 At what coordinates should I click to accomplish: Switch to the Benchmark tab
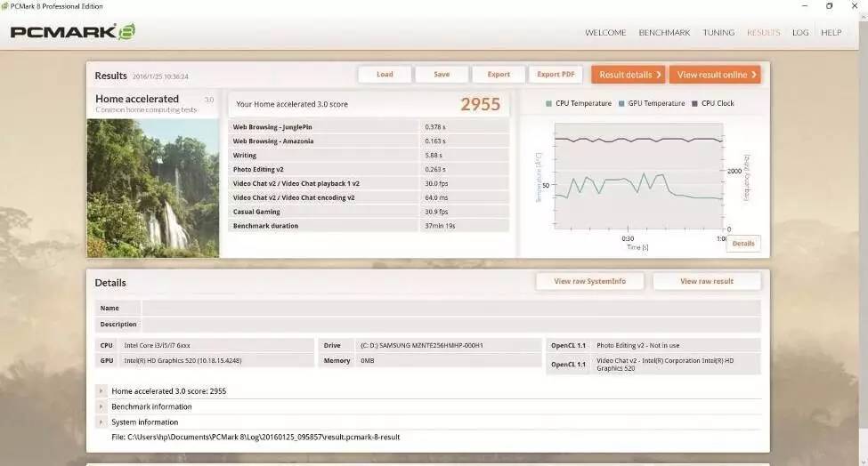pyautogui.click(x=664, y=33)
